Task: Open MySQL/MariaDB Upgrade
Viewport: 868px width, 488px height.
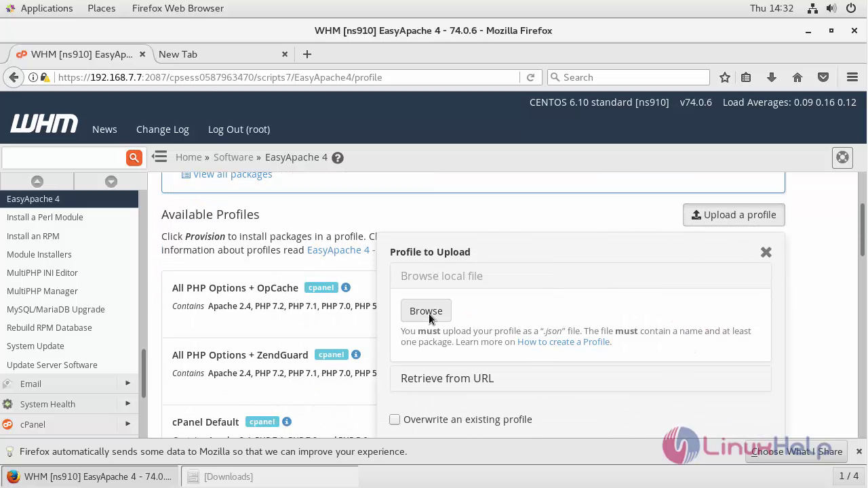Action: pyautogui.click(x=56, y=309)
